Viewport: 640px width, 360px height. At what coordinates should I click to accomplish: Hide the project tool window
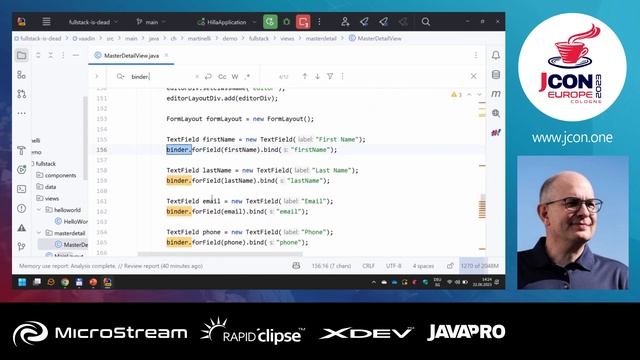point(76,55)
